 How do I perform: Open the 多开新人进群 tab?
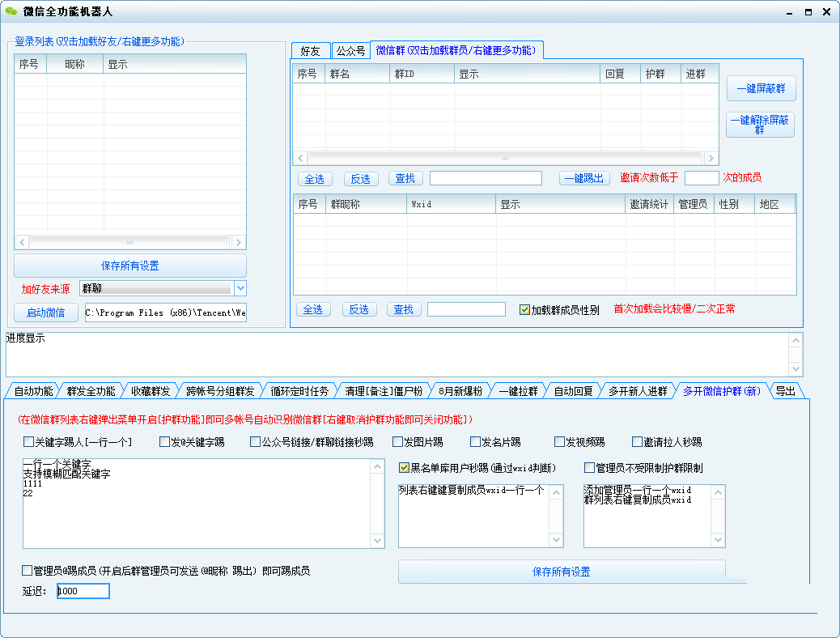(x=638, y=391)
